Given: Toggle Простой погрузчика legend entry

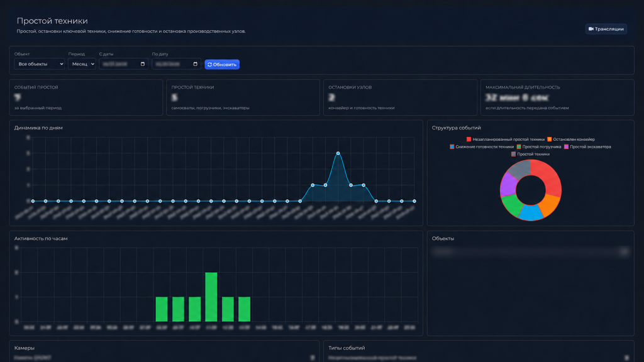Looking at the screenshot, I should click(539, 147).
